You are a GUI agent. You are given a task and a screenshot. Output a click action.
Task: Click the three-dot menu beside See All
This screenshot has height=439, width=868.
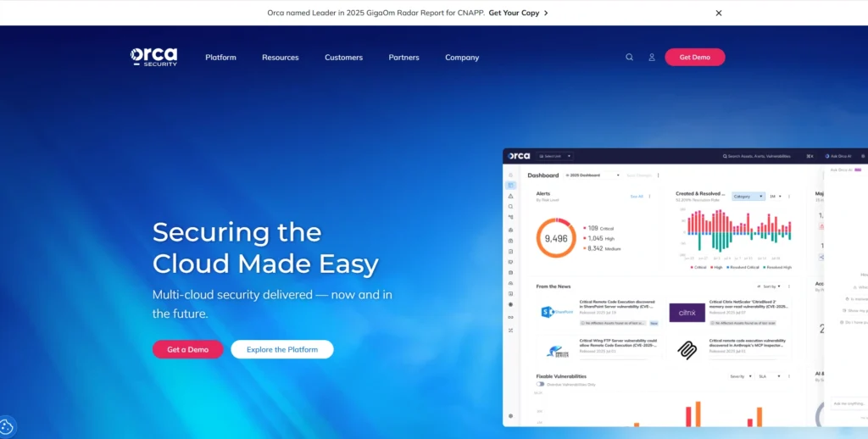[649, 196]
